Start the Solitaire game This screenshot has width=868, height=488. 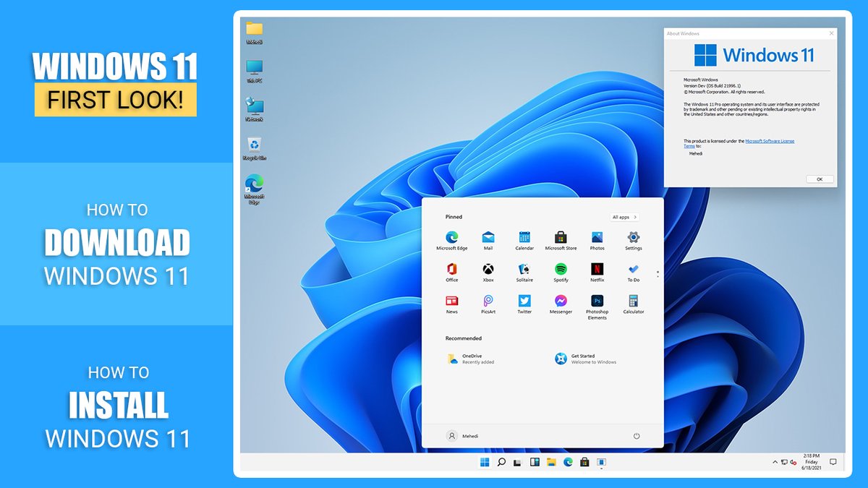point(524,272)
